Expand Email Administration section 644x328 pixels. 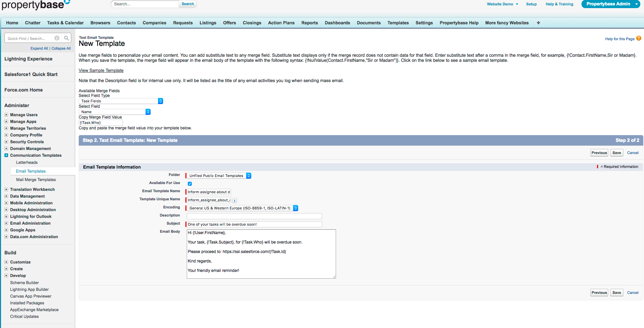point(6,223)
